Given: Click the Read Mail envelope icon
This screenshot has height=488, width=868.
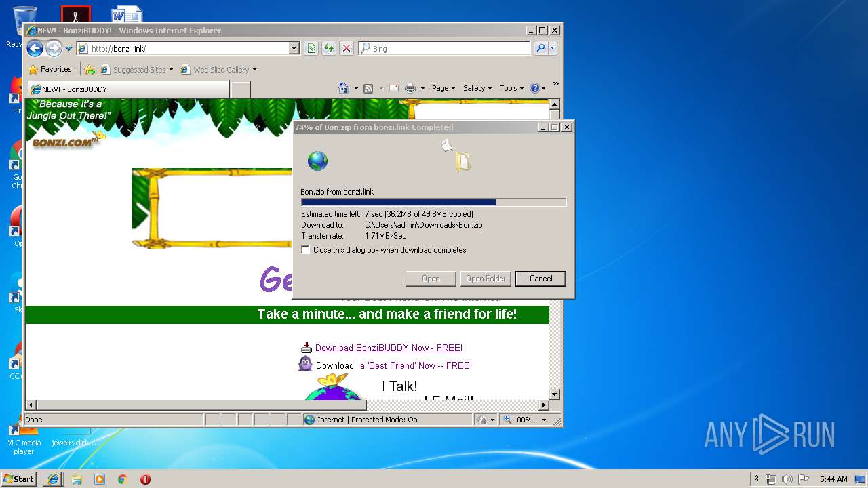Looking at the screenshot, I should click(393, 89).
